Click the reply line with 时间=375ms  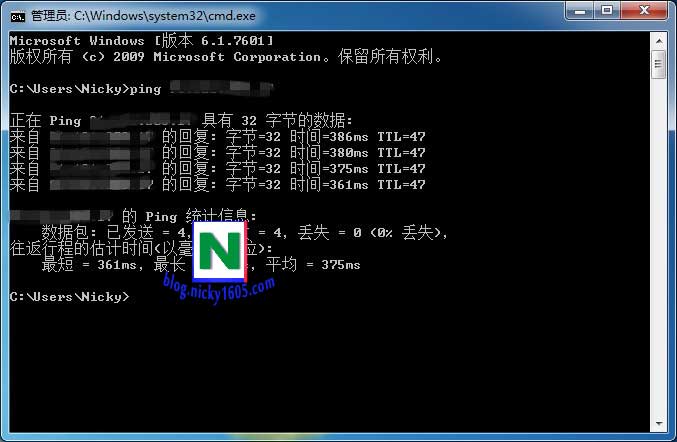point(217,168)
